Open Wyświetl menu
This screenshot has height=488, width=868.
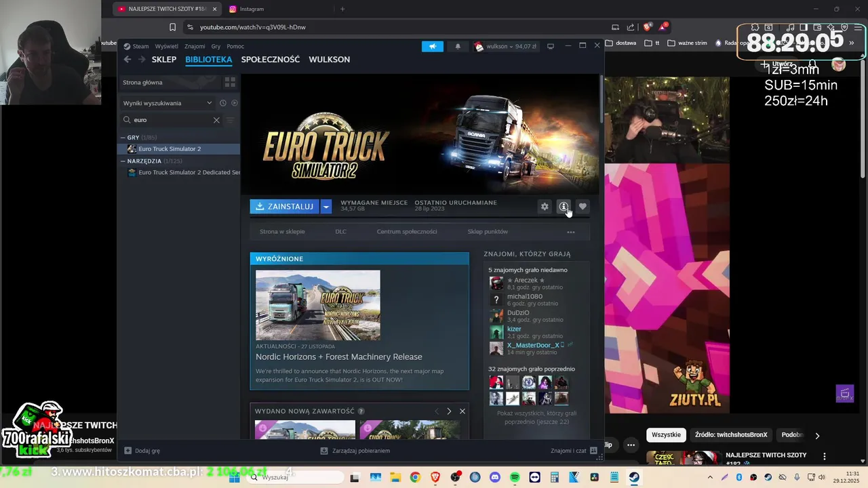click(167, 46)
